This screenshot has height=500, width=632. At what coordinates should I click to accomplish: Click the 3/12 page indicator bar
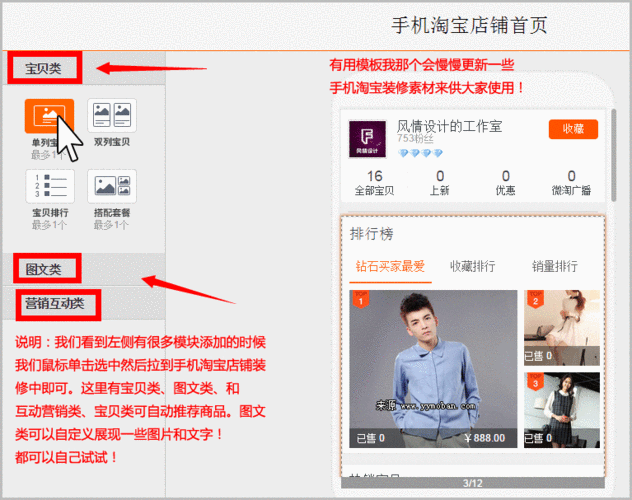[473, 483]
